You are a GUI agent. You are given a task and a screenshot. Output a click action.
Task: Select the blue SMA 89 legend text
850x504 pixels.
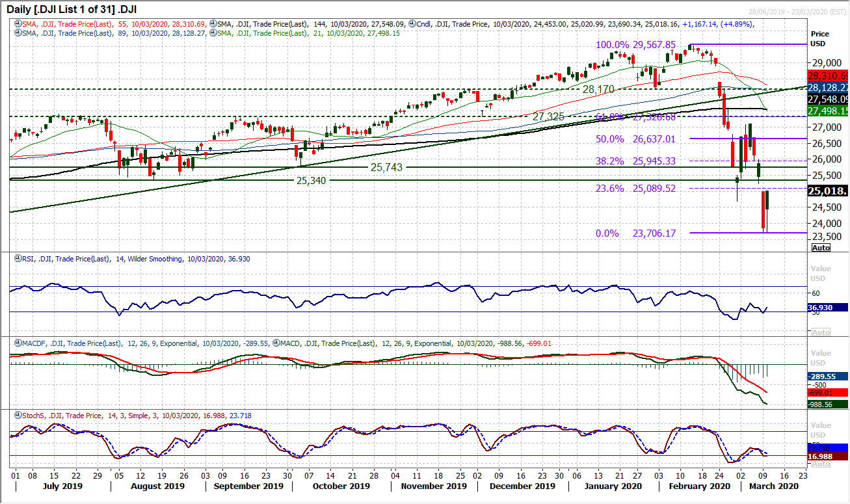pos(116,33)
